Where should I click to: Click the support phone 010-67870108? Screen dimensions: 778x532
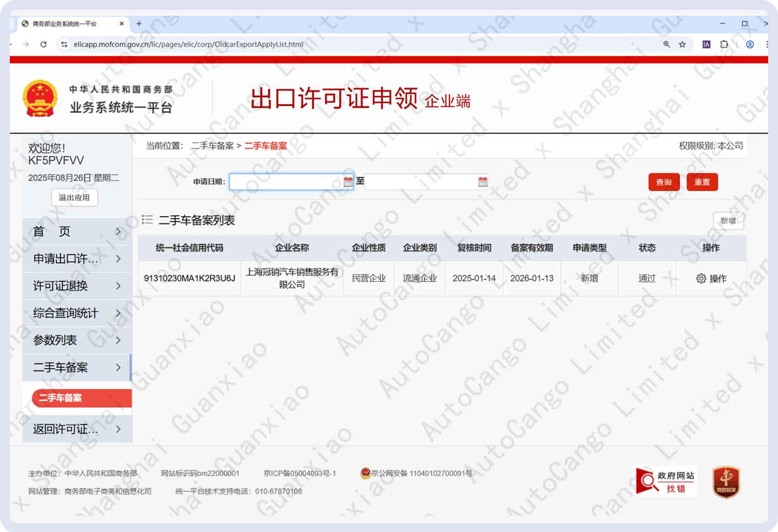278,491
